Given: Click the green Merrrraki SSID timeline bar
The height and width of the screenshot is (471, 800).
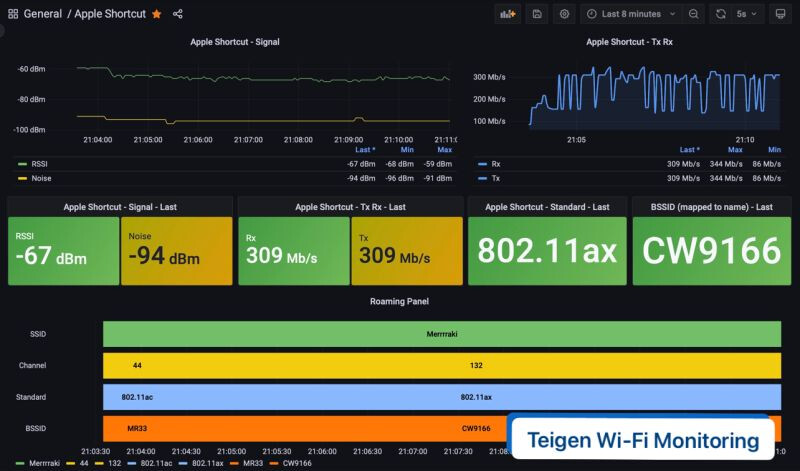Looking at the screenshot, I should [x=442, y=334].
